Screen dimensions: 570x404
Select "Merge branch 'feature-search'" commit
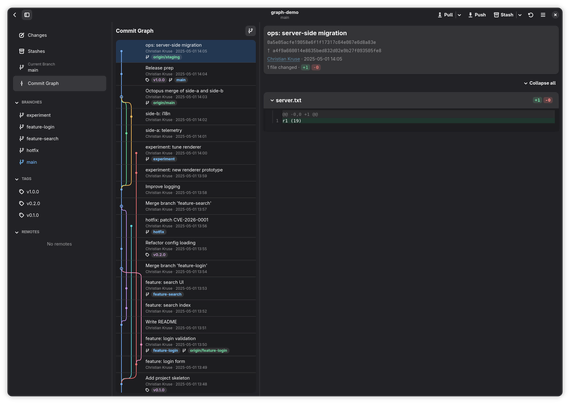[x=186, y=206]
